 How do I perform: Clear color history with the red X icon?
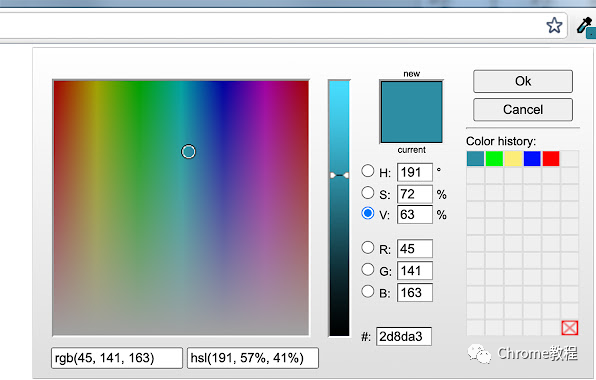[x=569, y=328]
